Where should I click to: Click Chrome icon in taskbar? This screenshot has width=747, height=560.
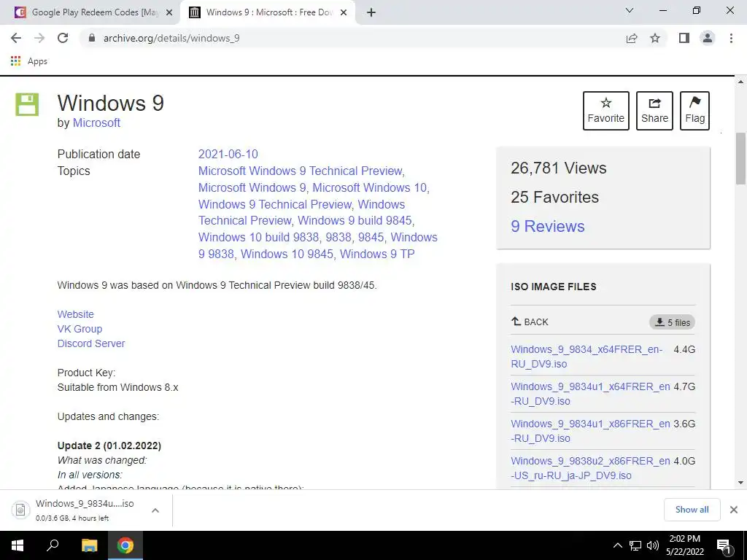[125, 545]
